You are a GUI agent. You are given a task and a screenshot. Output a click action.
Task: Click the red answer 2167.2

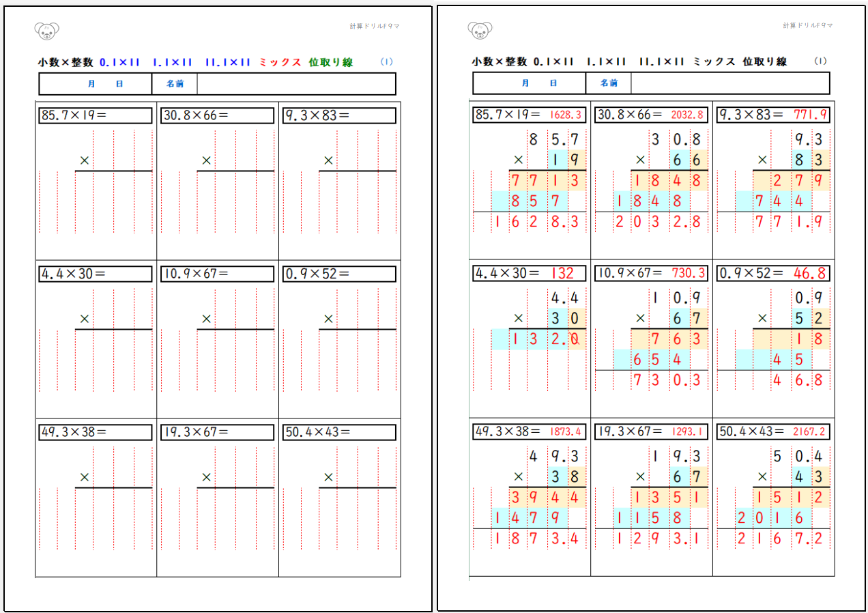tap(810, 432)
